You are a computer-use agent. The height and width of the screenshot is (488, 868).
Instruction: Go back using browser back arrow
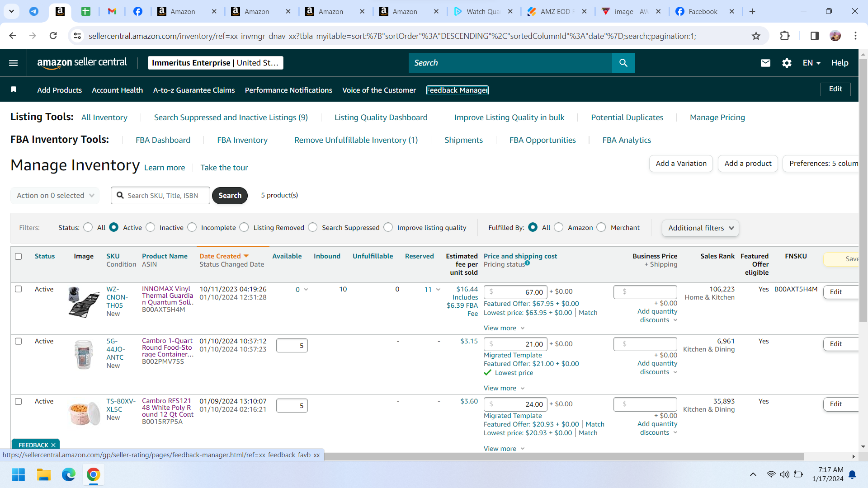click(x=13, y=36)
